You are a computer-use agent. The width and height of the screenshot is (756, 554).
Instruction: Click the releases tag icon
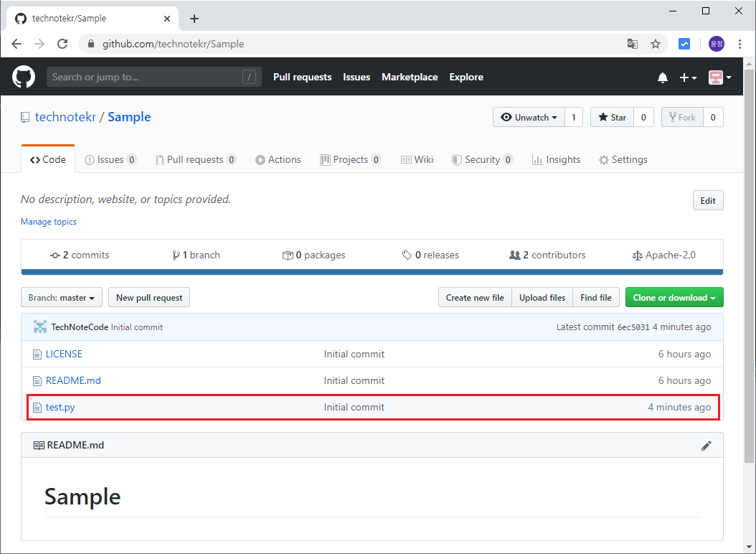(x=407, y=255)
